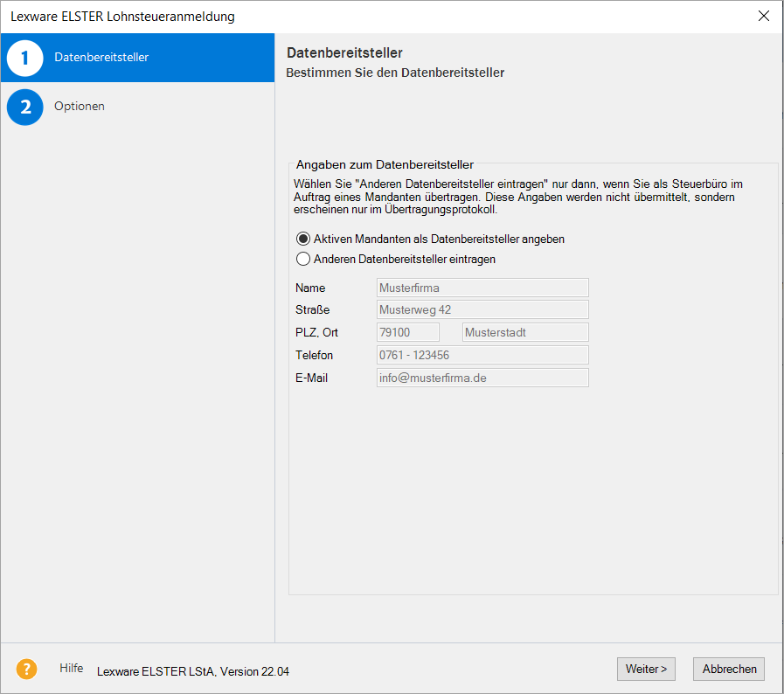Click the E-Mail field info@musterfirma.de

coord(482,378)
